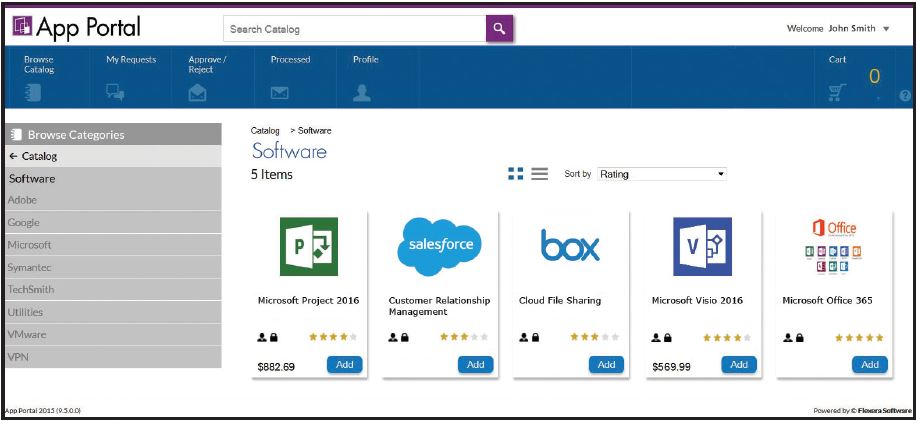917x421 pixels.
Task: Add Customer Relationship Management to cart
Action: click(x=475, y=364)
